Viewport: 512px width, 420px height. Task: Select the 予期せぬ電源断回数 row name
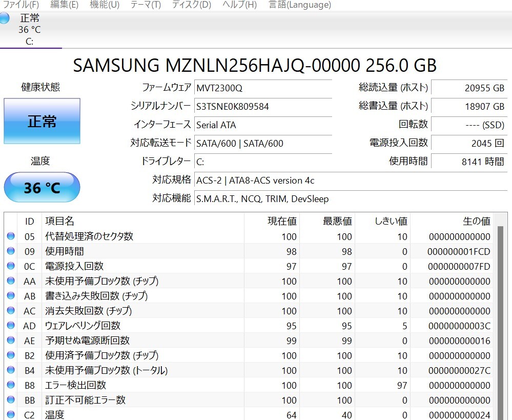pyautogui.click(x=88, y=340)
